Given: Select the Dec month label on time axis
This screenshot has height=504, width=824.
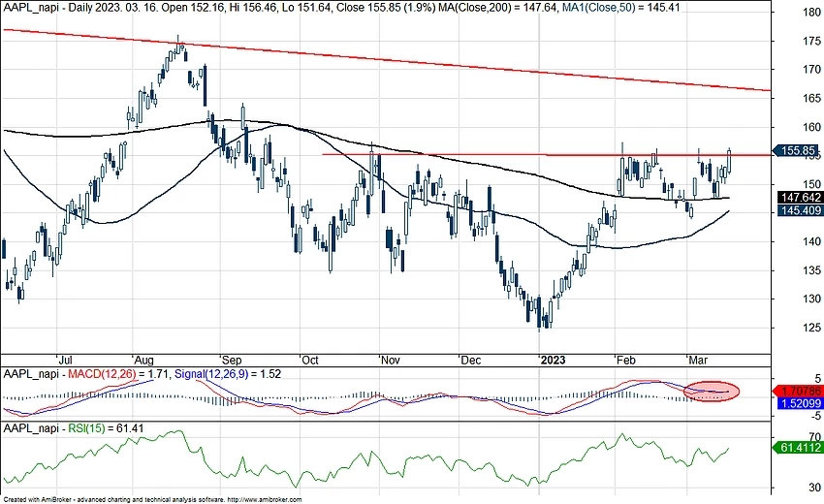Looking at the screenshot, I should point(470,361).
